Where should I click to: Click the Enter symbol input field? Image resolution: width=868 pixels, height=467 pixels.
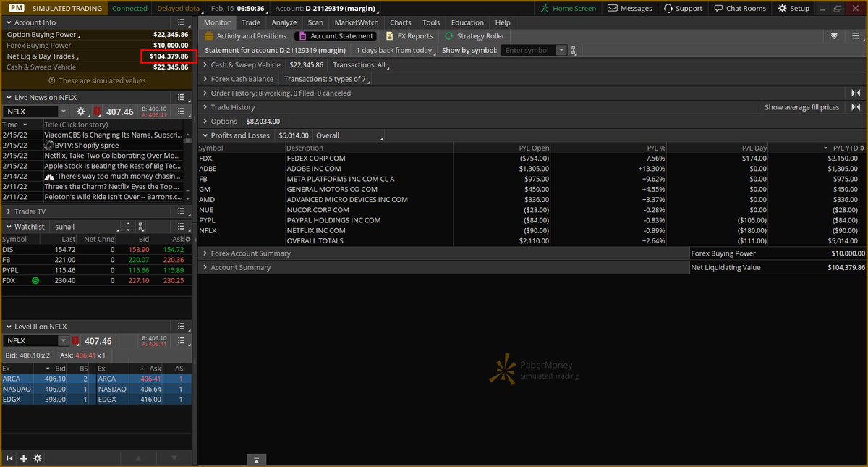[529, 51]
